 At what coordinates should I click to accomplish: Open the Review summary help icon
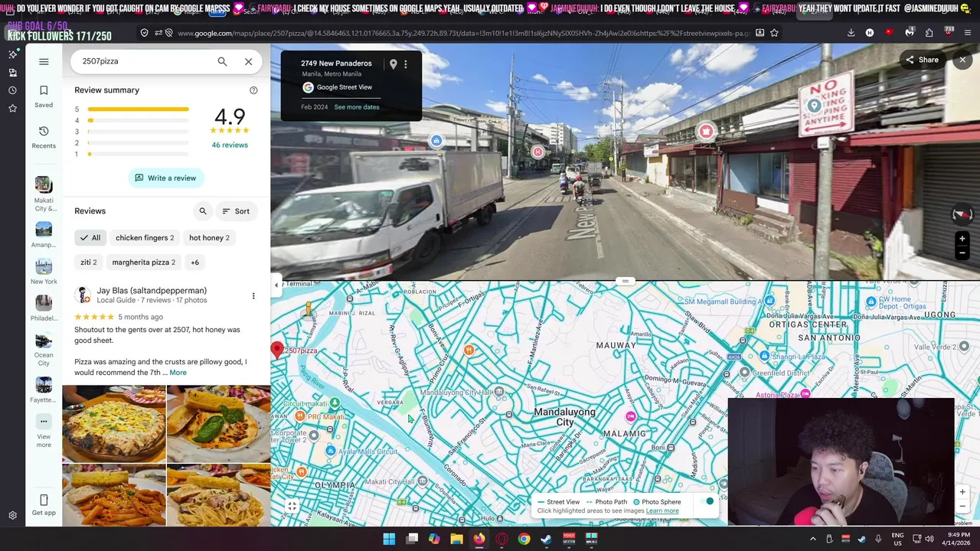pyautogui.click(x=253, y=90)
